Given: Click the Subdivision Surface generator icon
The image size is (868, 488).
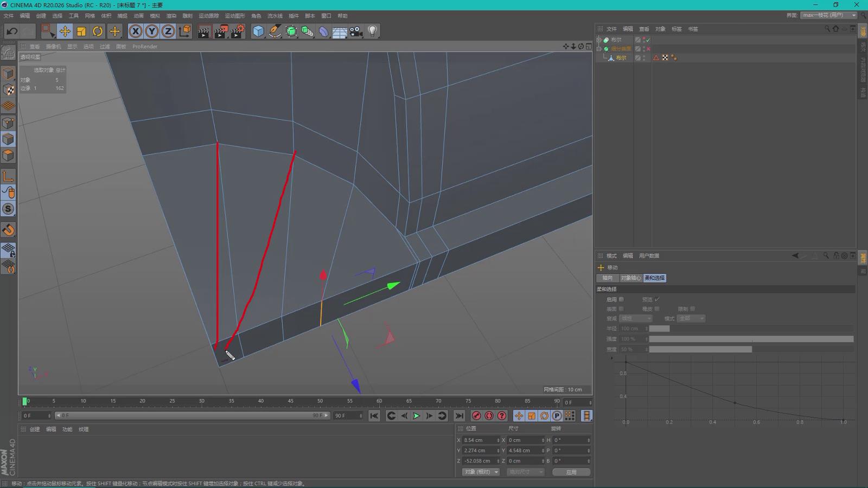Looking at the screenshot, I should 291,31.
